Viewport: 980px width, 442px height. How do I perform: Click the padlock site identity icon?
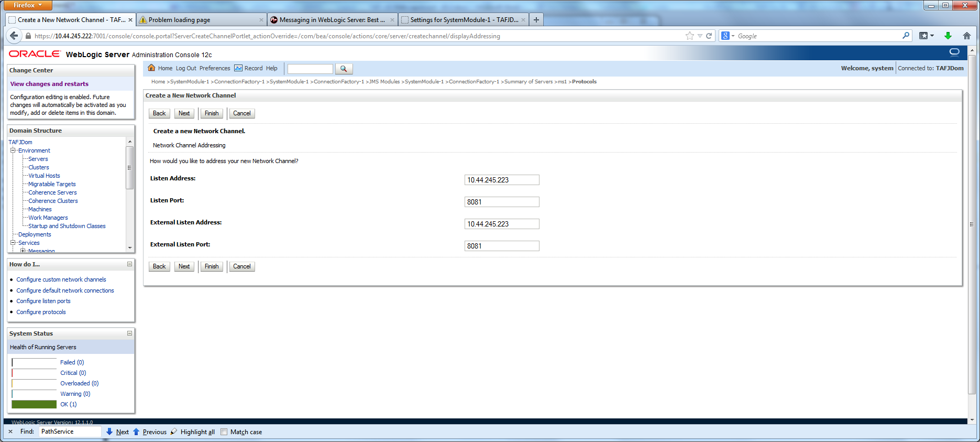(28, 36)
